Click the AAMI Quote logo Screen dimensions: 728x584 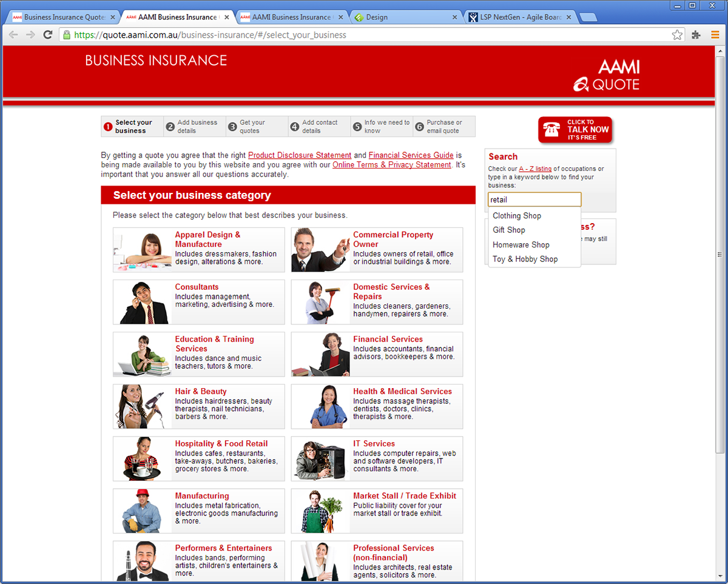(607, 75)
